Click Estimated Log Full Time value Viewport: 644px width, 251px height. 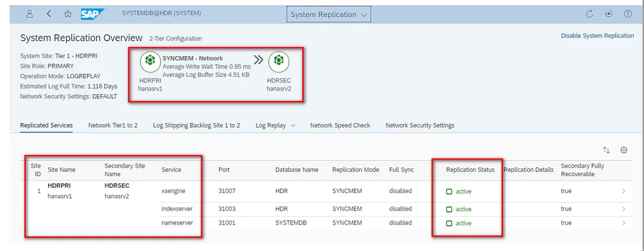102,87
